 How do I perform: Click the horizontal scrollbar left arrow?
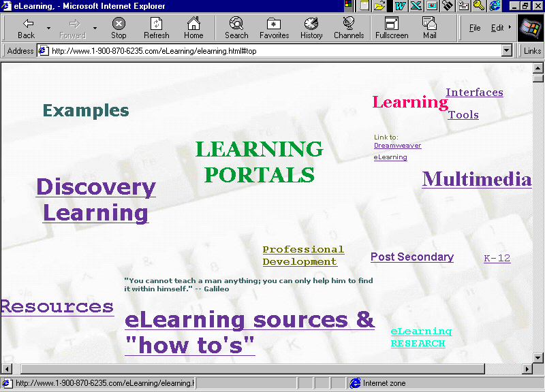coord(7,369)
